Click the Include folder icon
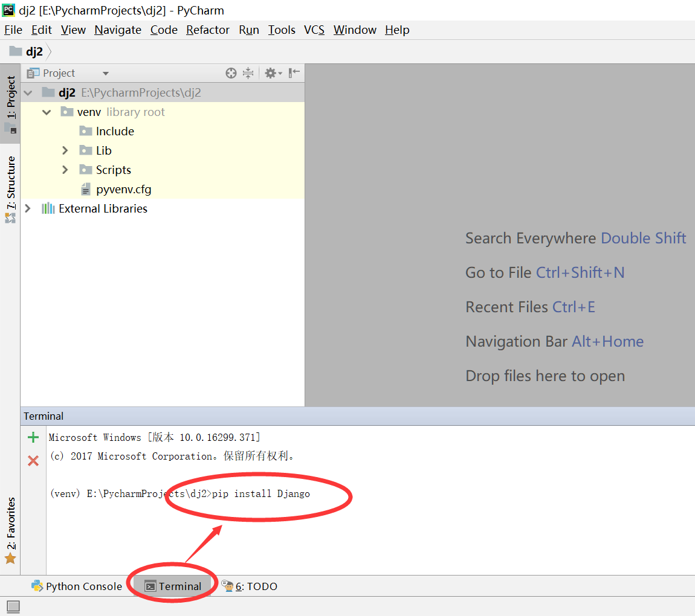This screenshot has width=695, height=616. coord(86,131)
